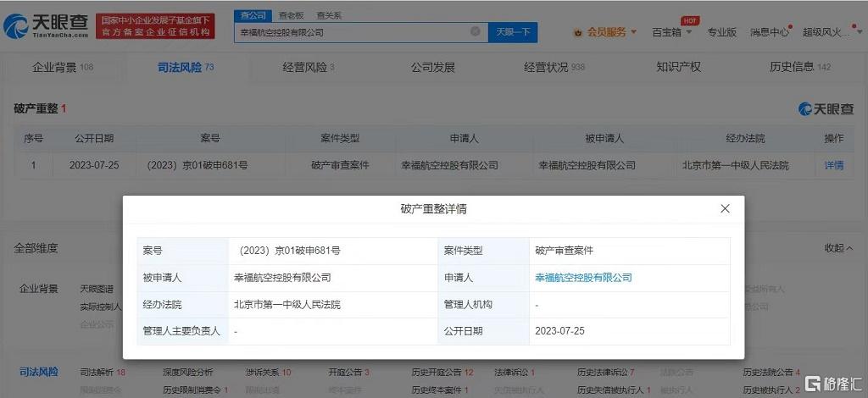Open 司法解析 18 dimension link
Image resolution: width=868 pixels, height=398 pixels.
pyautogui.click(x=103, y=373)
